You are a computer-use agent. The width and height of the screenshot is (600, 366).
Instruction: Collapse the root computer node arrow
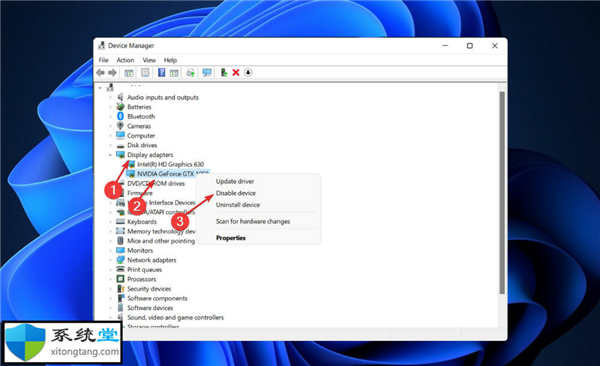pyautogui.click(x=100, y=88)
